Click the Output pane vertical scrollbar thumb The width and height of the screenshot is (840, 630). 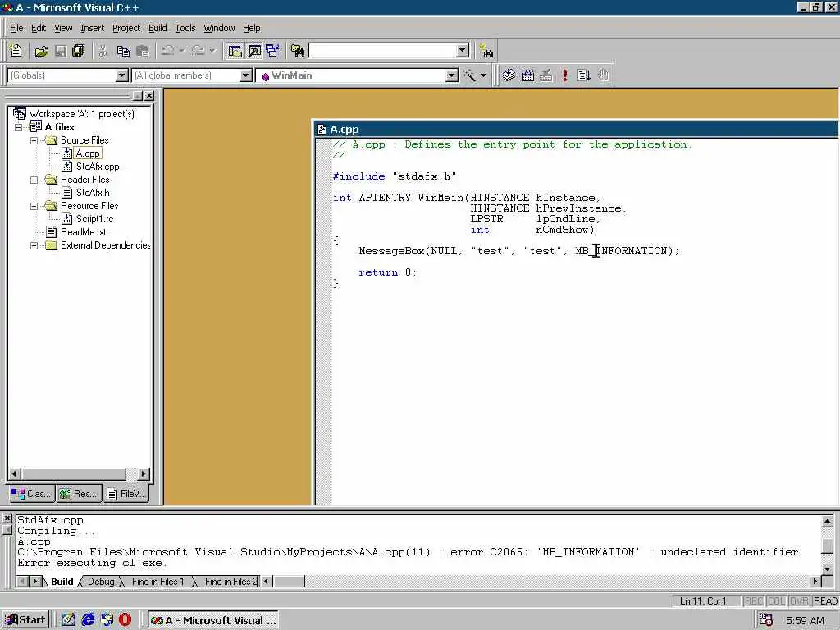[x=827, y=546]
